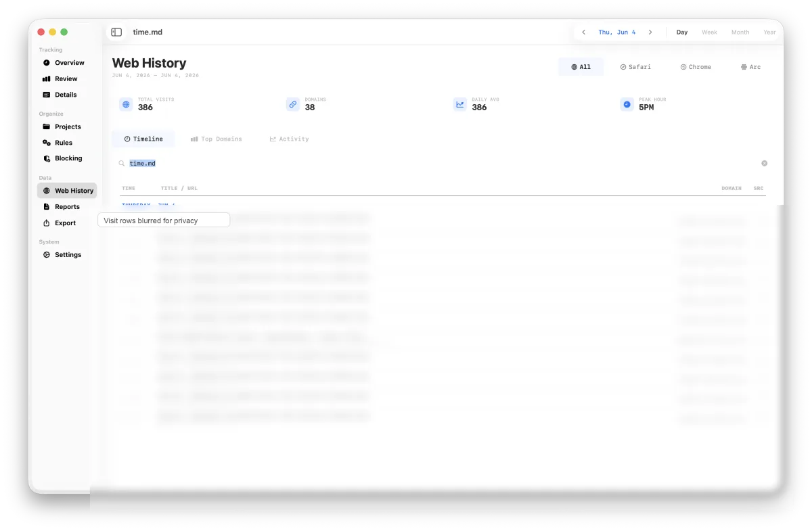
Task: Click the Domains link icon
Action: (292, 104)
